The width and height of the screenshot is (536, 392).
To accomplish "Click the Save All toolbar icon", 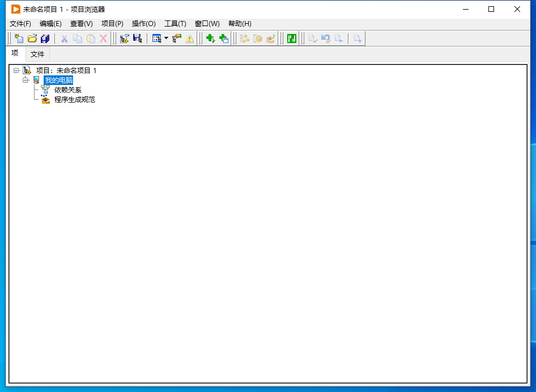I will [x=45, y=38].
